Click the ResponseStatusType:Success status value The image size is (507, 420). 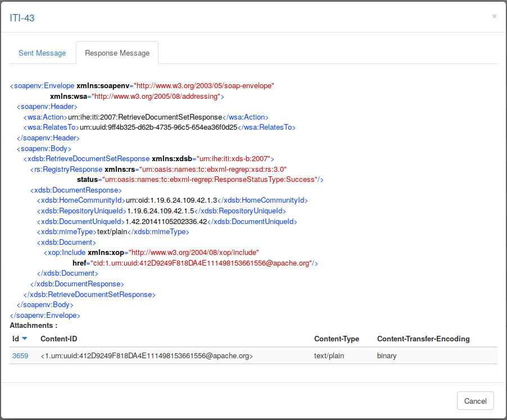pos(208,180)
